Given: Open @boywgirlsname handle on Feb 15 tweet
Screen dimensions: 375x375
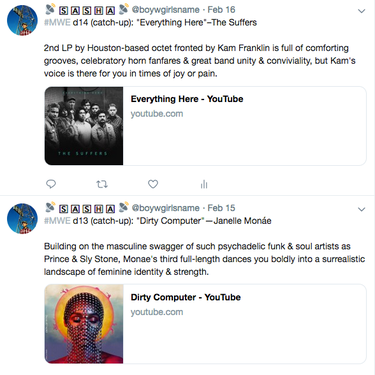Looking at the screenshot, I should click(166, 208).
